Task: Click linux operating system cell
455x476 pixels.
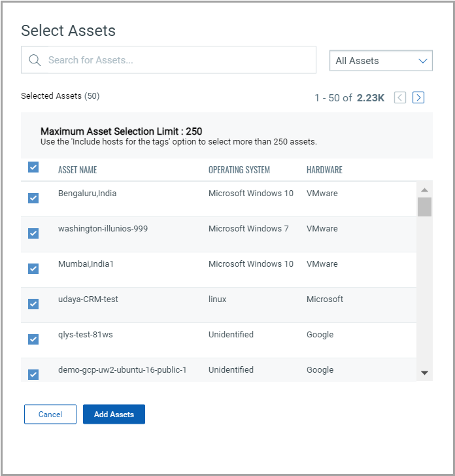Action: (x=217, y=299)
